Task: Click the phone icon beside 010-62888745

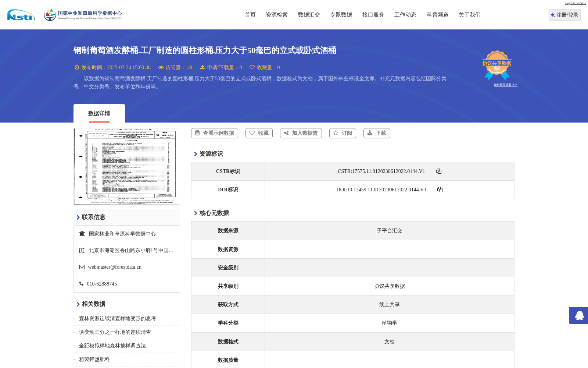Action: click(81, 284)
